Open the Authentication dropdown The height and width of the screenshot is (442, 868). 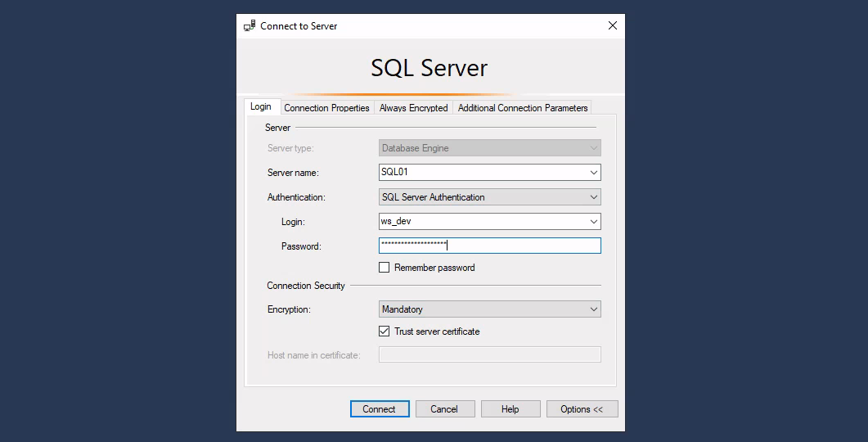point(490,197)
